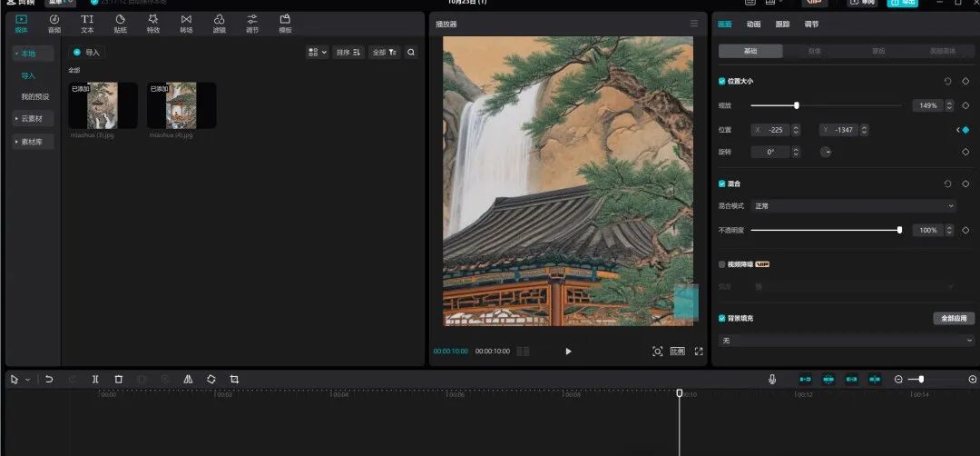This screenshot has height=456, width=980.
Task: Click the Y position field -1347
Action: [x=838, y=130]
